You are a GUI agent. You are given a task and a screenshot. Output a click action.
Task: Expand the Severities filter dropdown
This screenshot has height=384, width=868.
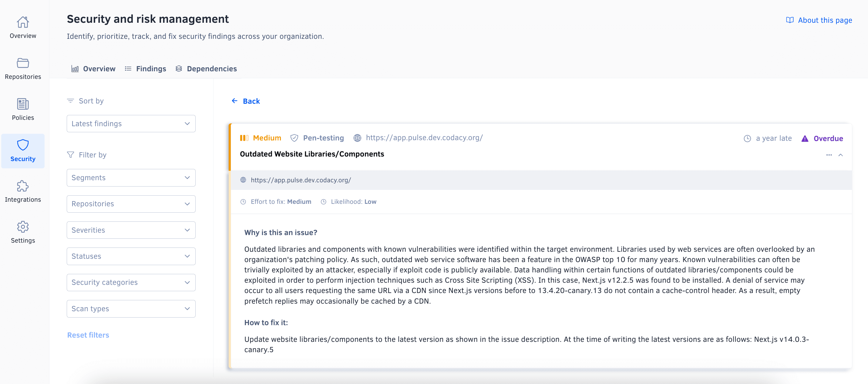coord(131,230)
